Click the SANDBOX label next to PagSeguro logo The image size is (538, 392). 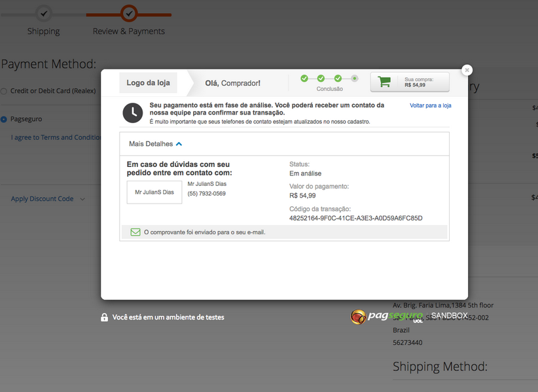point(450,315)
